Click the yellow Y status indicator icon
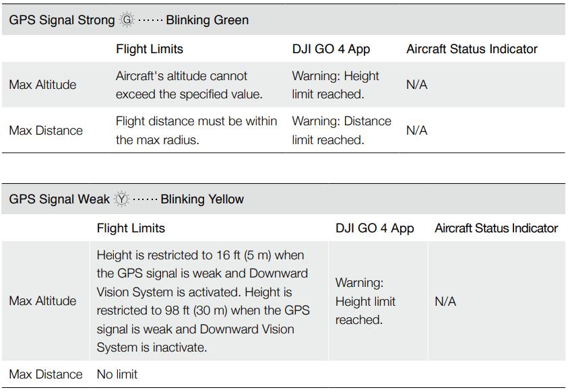Viewport: 570px width, 392px height. point(121,199)
